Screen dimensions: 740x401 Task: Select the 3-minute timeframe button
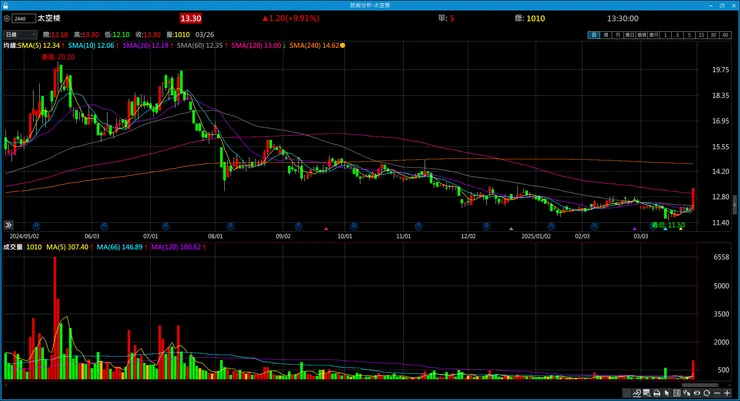tap(677, 35)
